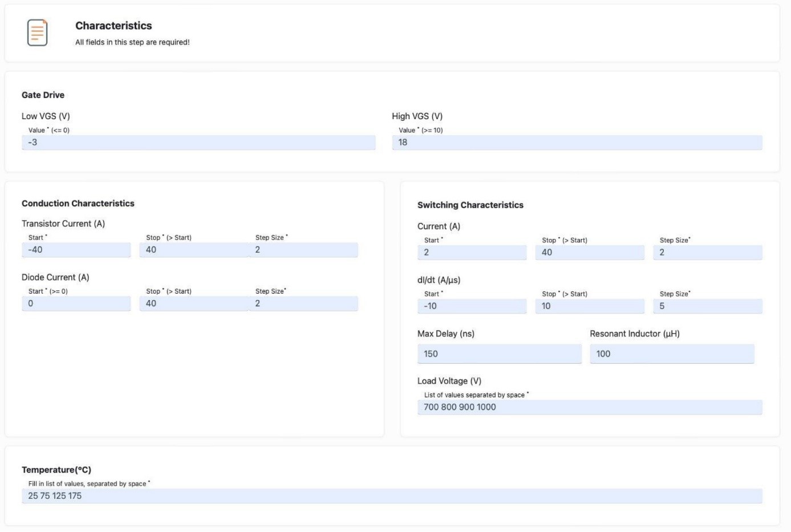Edit the Load Voltage values list
This screenshot has height=532, width=791.
pos(590,407)
